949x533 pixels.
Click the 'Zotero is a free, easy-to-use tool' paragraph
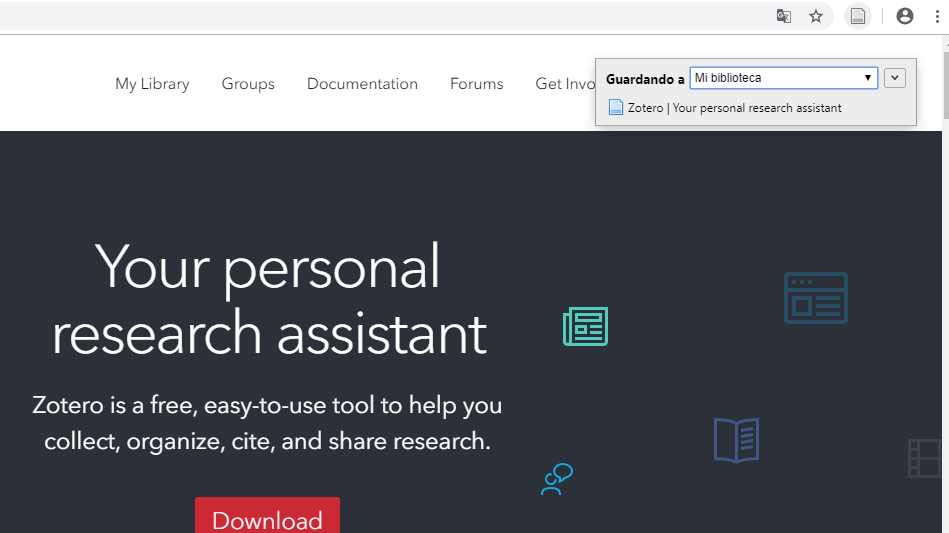(267, 423)
